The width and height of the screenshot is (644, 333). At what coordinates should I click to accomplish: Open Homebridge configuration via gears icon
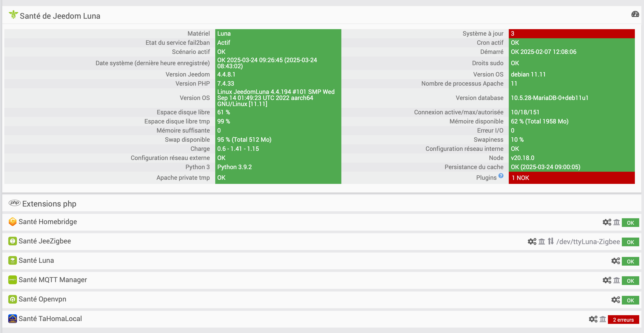pyautogui.click(x=607, y=222)
